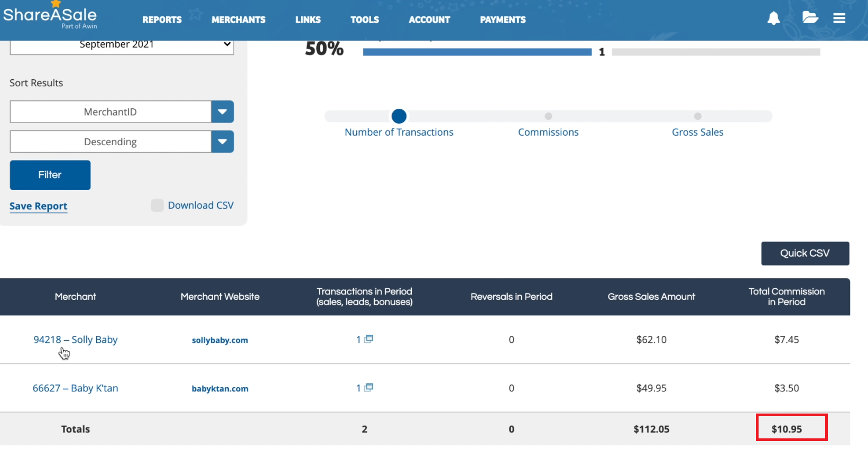The image size is (868, 469).
Task: Open the LINKS menu
Action: tap(308, 20)
